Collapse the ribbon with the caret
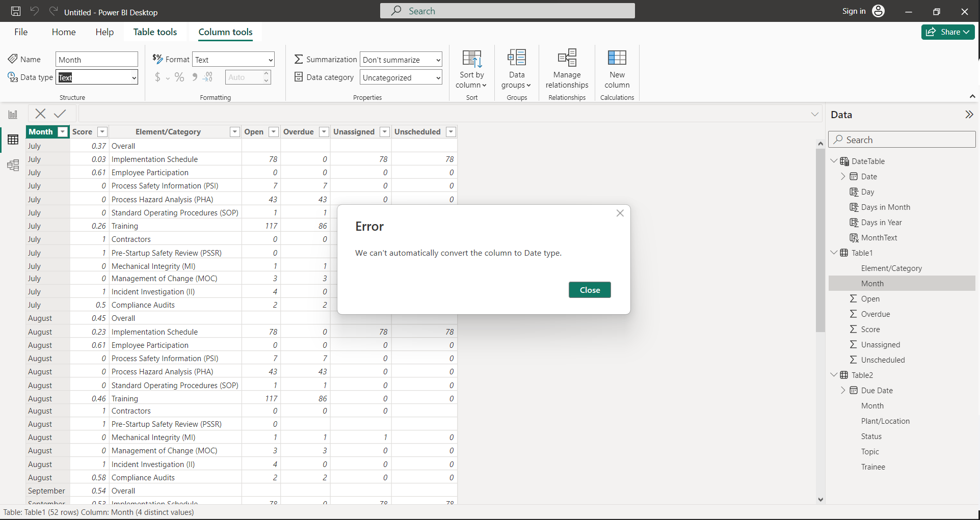Viewport: 980px width, 520px height. point(972,96)
